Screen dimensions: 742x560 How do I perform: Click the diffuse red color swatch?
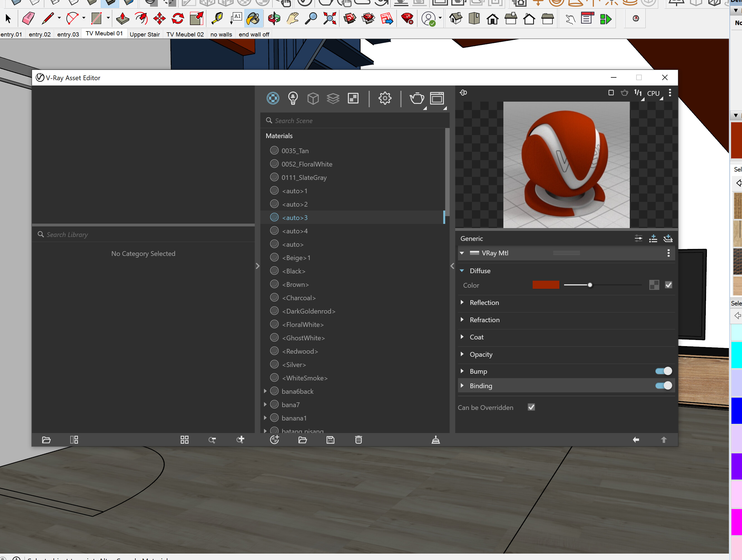click(545, 285)
